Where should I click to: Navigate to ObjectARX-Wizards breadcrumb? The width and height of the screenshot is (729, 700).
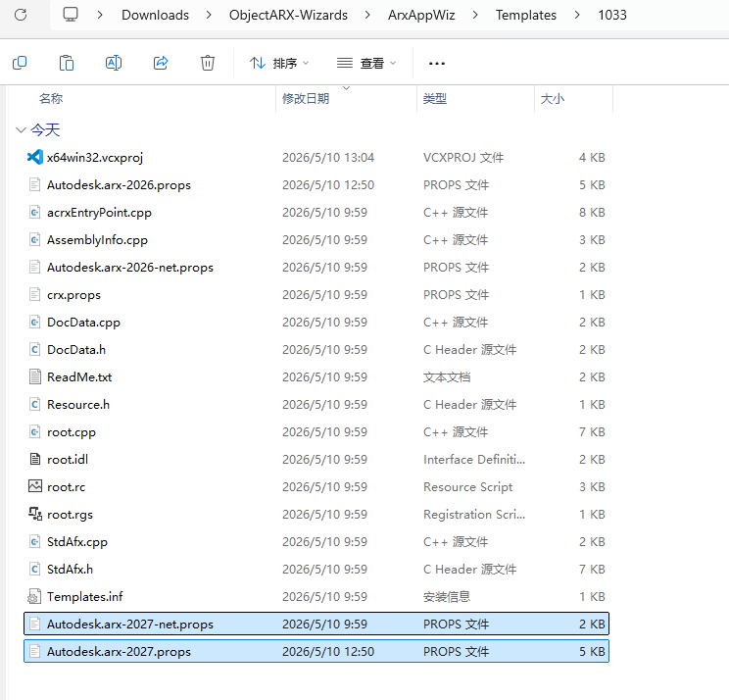click(288, 15)
